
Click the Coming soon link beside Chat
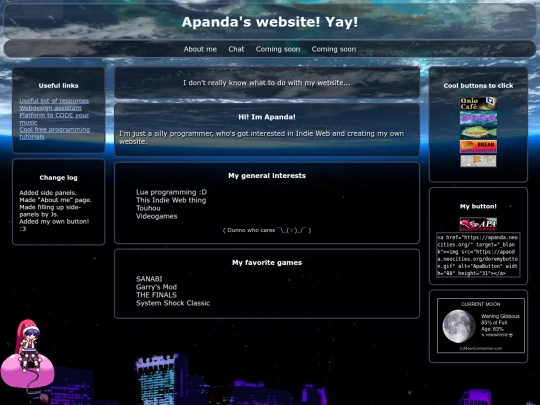[x=278, y=49]
